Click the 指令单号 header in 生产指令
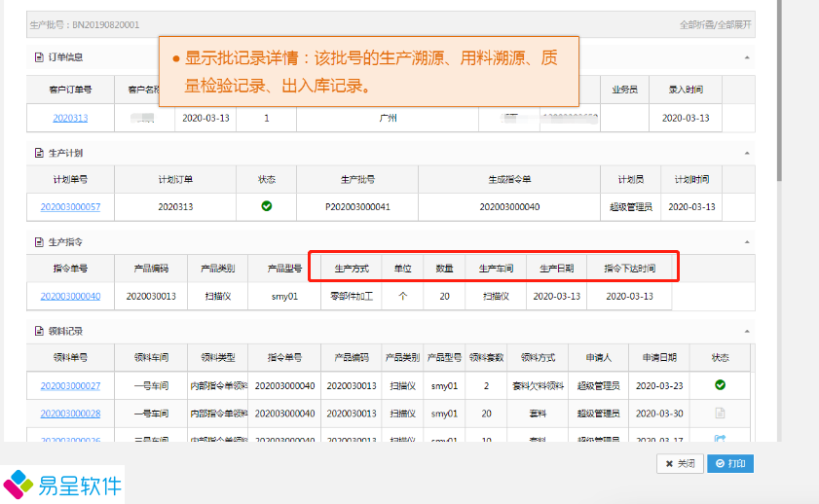 coord(70,269)
